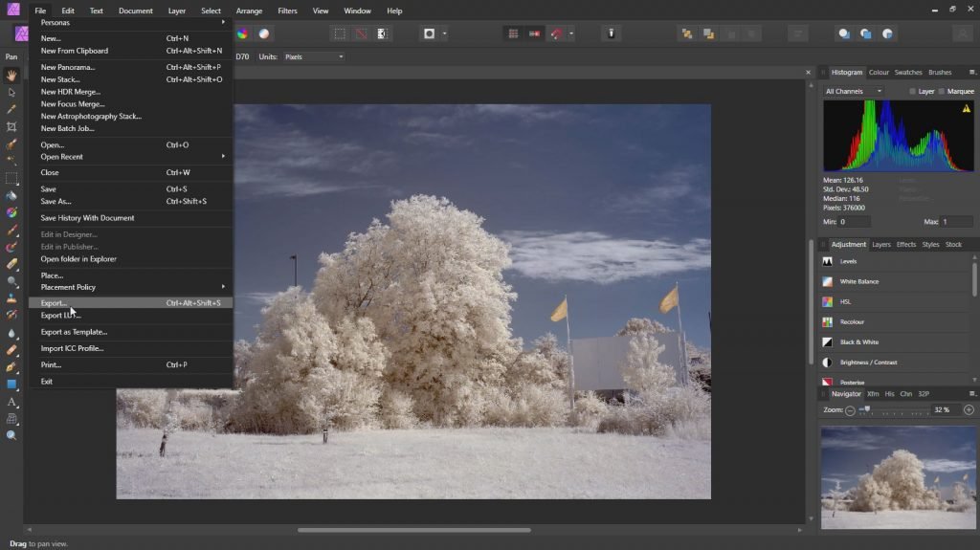Open the All Channels dropdown
The width and height of the screenshot is (980, 550).
(853, 92)
